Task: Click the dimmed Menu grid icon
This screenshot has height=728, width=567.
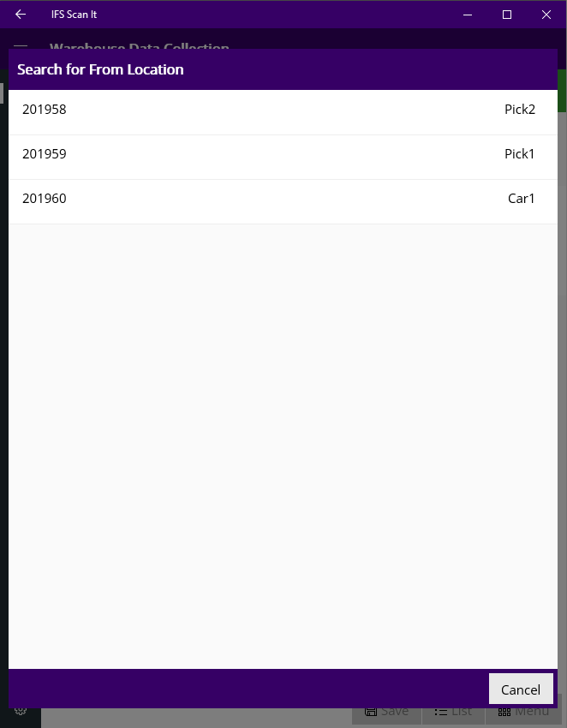Action: point(504,711)
